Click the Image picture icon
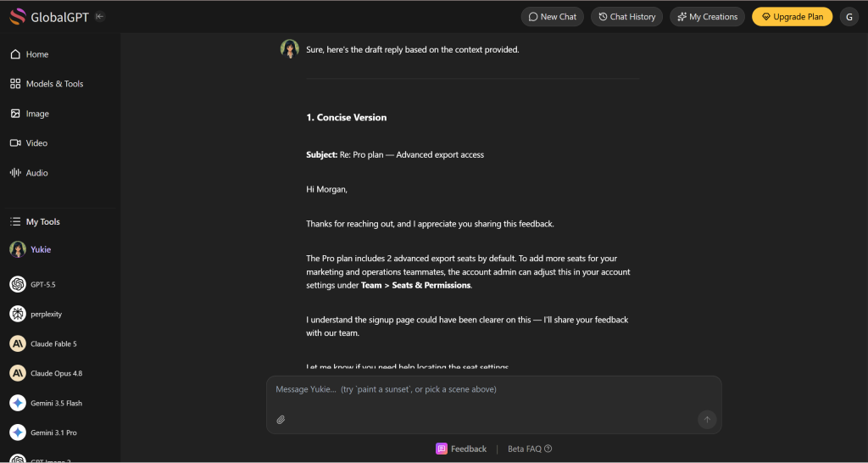 (x=15, y=114)
